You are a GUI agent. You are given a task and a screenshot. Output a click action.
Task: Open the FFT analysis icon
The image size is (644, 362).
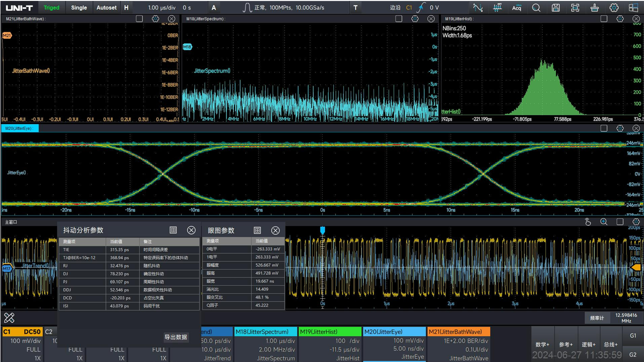[497, 7]
